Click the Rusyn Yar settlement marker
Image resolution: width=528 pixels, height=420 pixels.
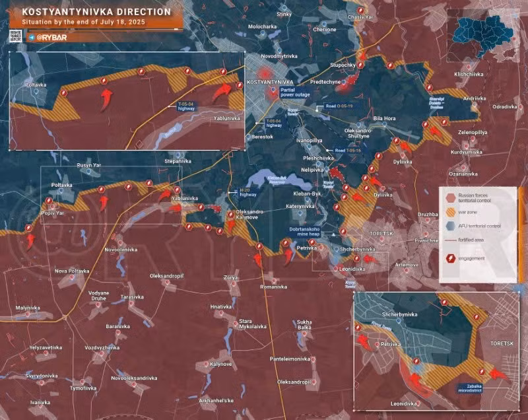pyautogui.click(x=88, y=172)
